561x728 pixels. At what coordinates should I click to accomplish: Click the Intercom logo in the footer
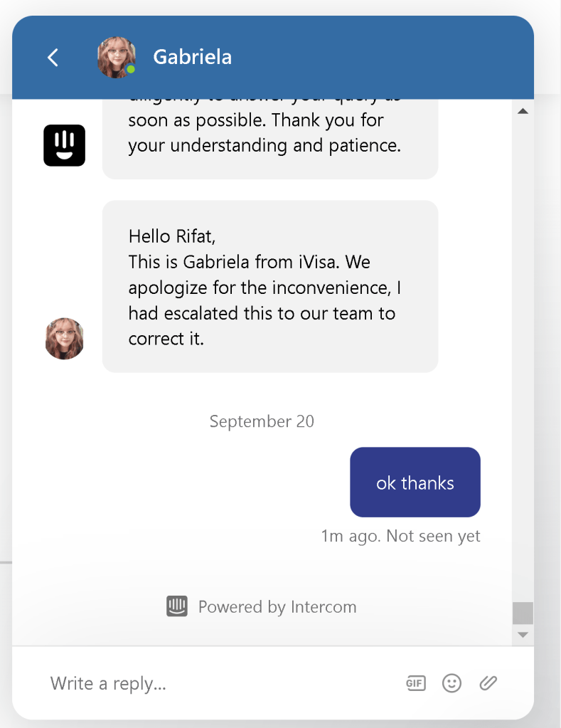(x=177, y=606)
